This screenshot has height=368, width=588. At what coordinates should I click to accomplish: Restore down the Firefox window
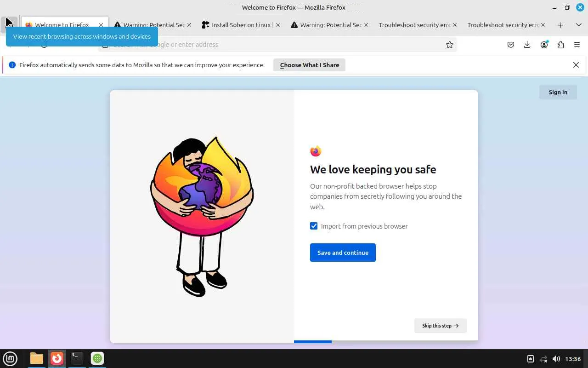click(567, 7)
